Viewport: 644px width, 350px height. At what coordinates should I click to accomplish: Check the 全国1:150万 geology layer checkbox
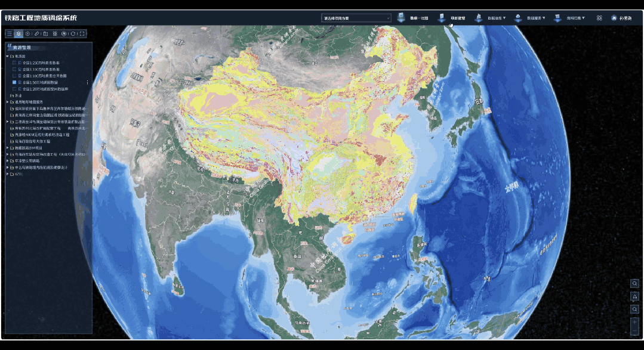(x=14, y=69)
